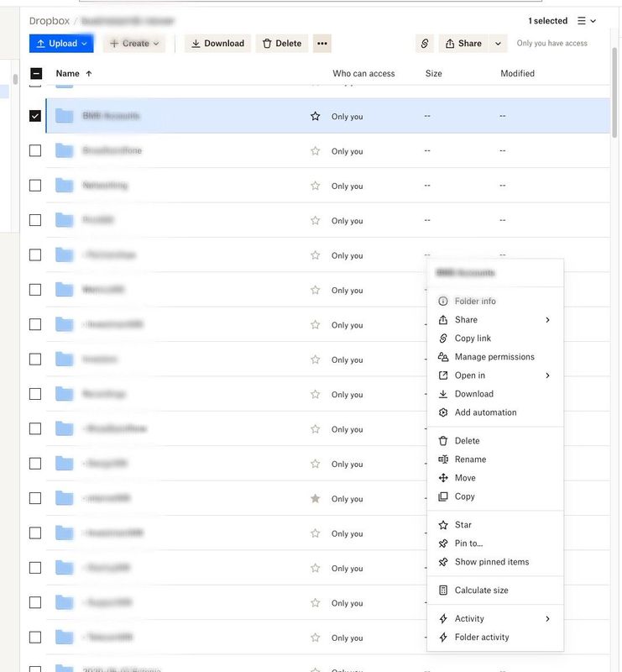Uncheck the selected folder's checkbox

(x=35, y=116)
